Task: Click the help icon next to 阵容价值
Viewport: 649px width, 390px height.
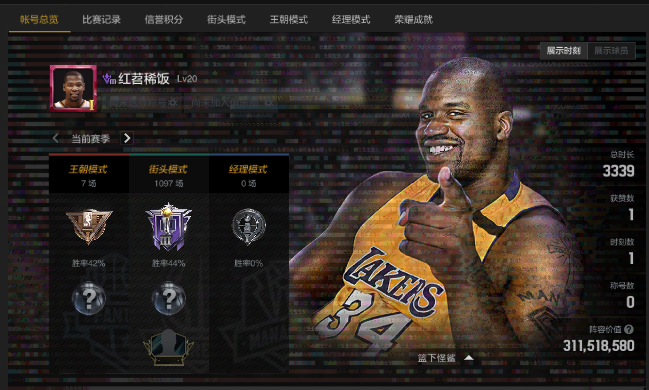Action: (x=629, y=329)
